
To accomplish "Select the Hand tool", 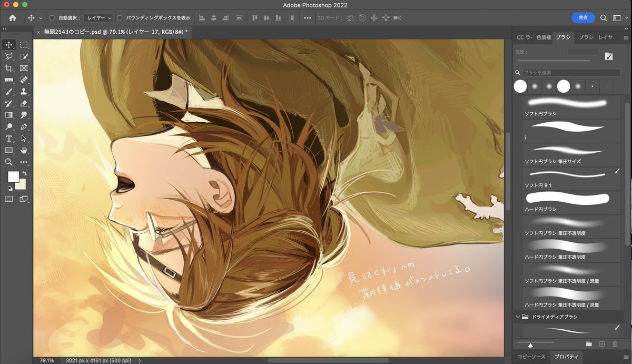I will [x=24, y=150].
